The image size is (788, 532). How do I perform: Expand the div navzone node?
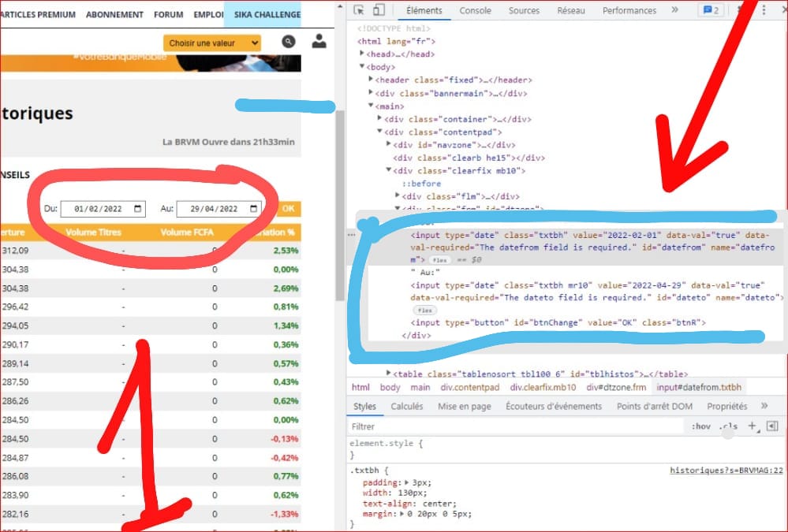(388, 144)
